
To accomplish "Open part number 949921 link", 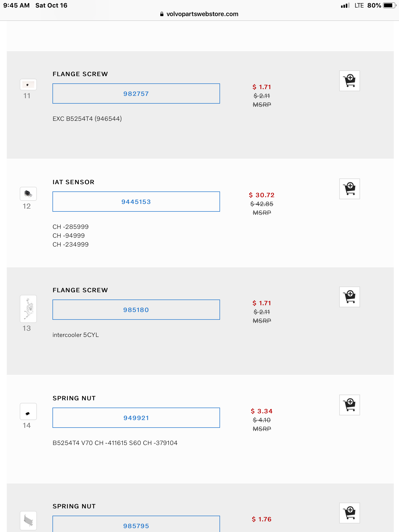I will pos(136,418).
